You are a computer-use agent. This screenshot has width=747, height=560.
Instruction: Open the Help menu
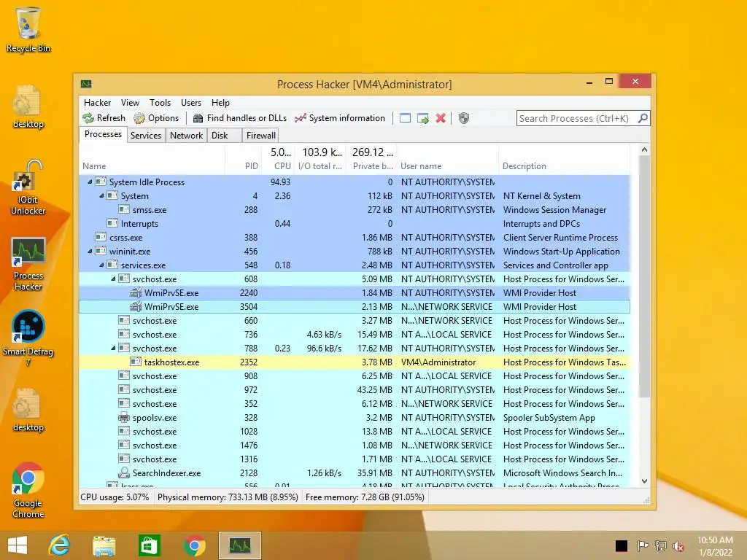point(220,102)
